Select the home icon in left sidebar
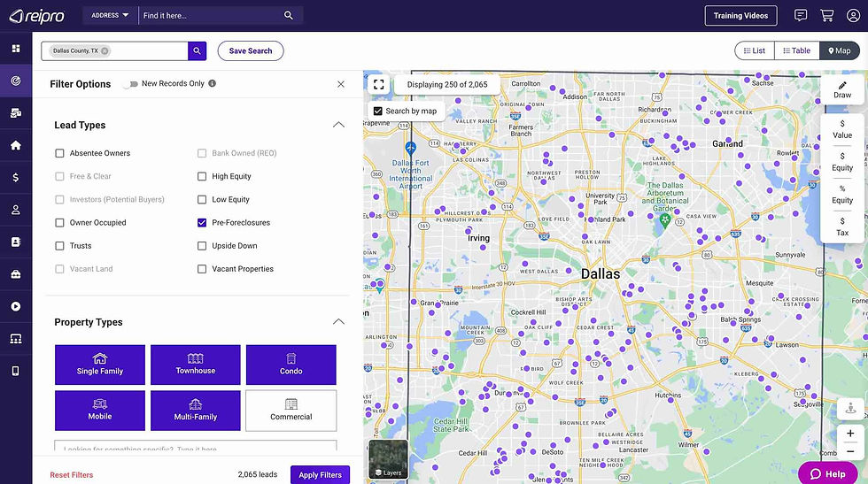 (16, 145)
